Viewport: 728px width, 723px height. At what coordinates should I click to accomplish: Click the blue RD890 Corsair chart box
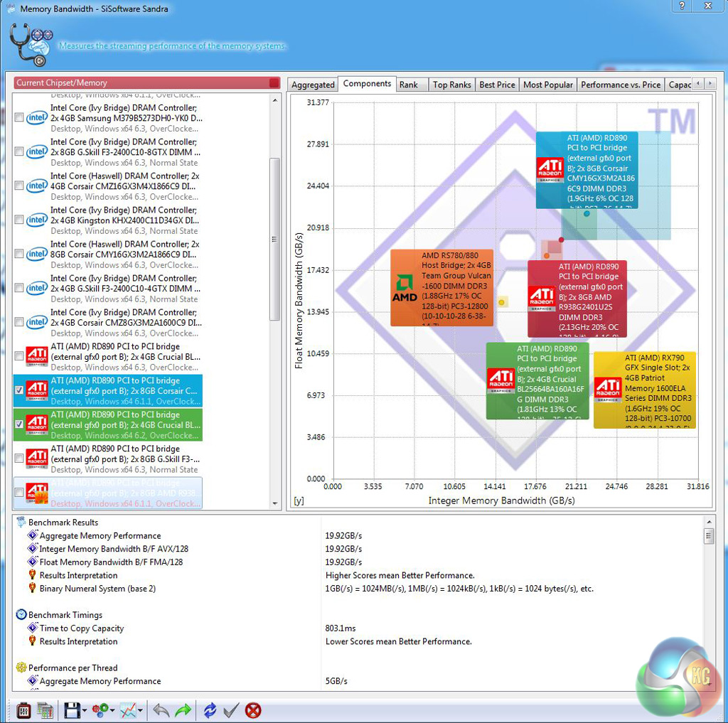click(x=587, y=170)
